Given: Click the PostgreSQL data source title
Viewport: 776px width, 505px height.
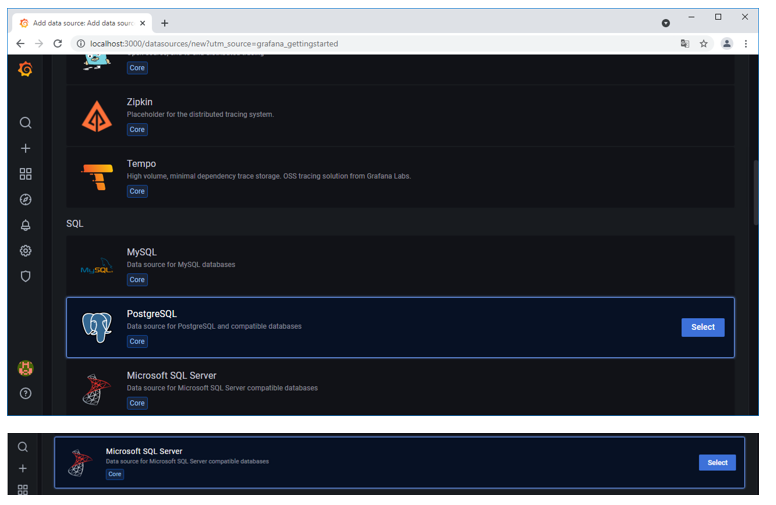Looking at the screenshot, I should click(151, 314).
